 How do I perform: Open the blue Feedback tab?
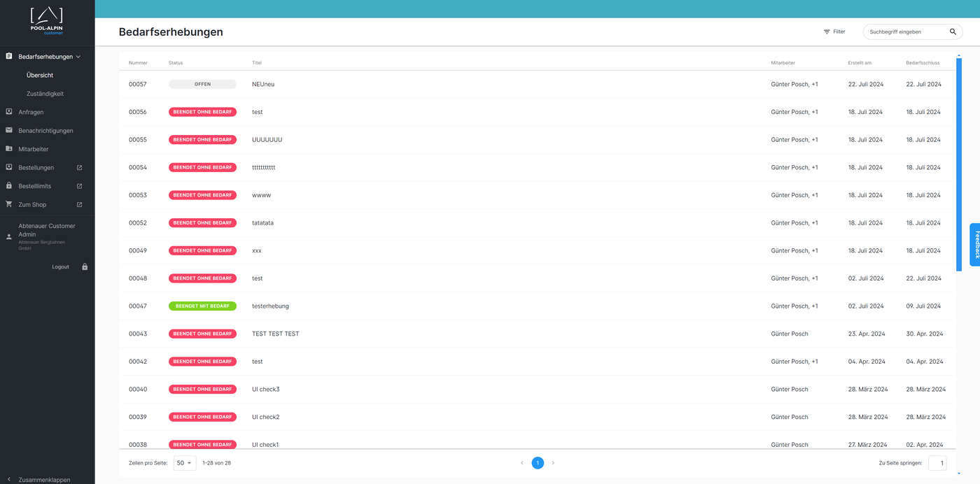coord(974,245)
